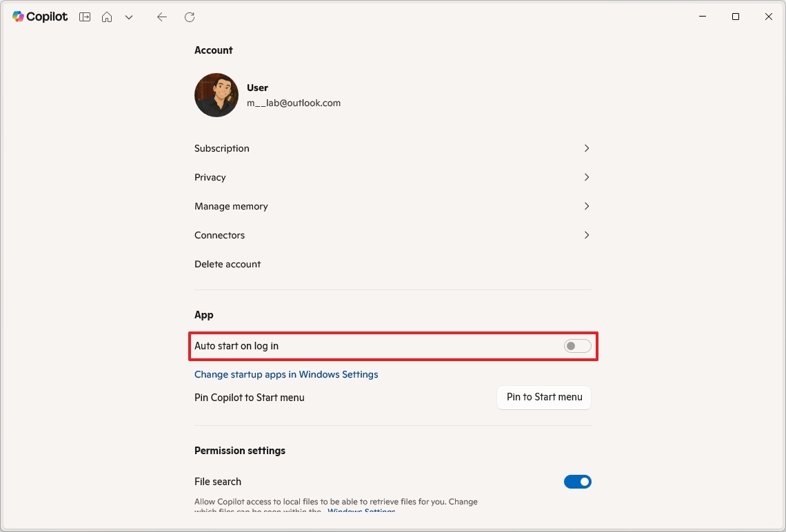Click the Subscription arrow icon

587,148
